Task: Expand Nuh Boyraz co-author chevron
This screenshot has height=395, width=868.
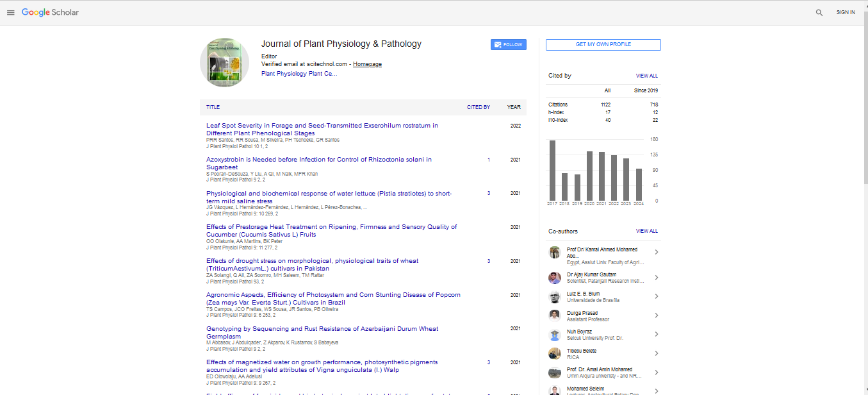Action: [x=656, y=335]
